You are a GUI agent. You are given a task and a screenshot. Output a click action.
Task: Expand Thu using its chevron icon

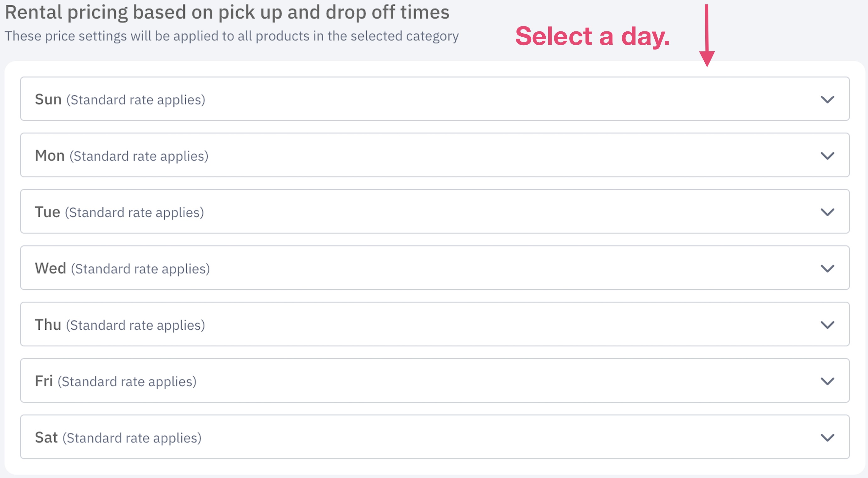(827, 325)
